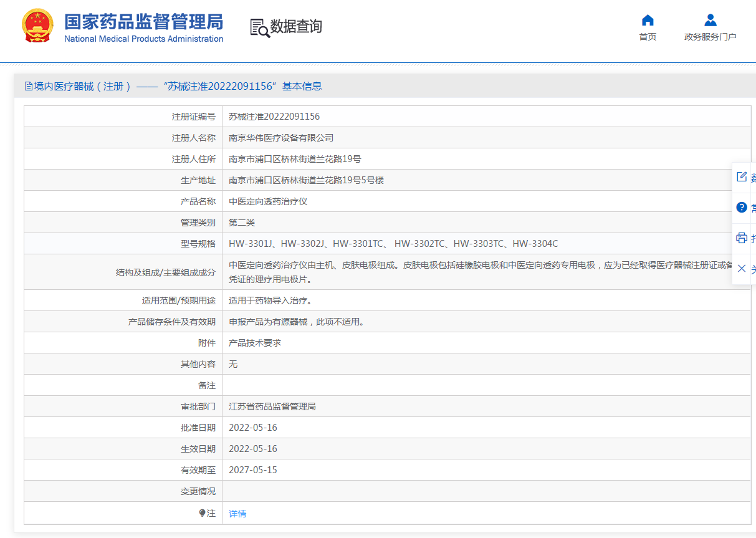Click the 型号规格 label
Image resolution: width=756 pixels, height=538 pixels.
tap(198, 244)
